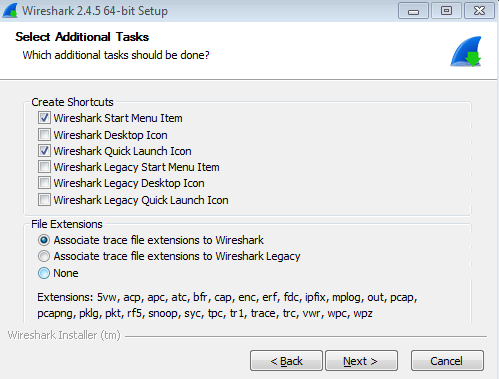Viewport: 499px width, 379px height.
Task: Enable Wireshark Legacy Quick Launch Icon
Action: click(x=44, y=200)
